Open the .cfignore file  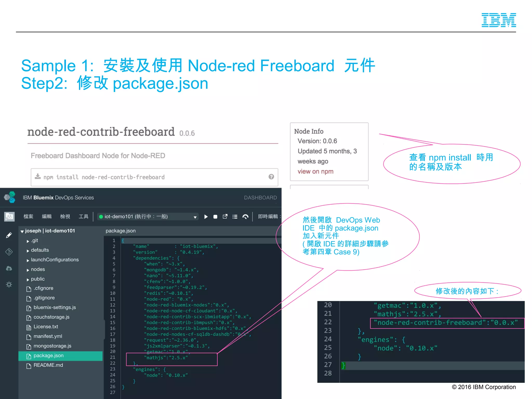pyautogui.click(x=43, y=288)
